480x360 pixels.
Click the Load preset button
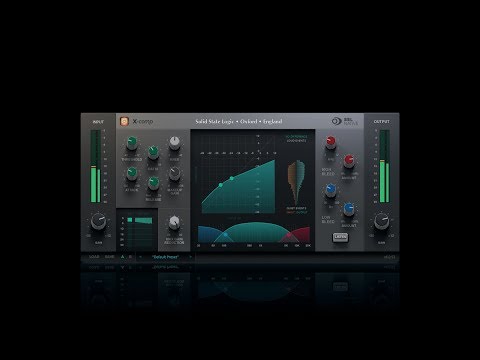(94, 257)
